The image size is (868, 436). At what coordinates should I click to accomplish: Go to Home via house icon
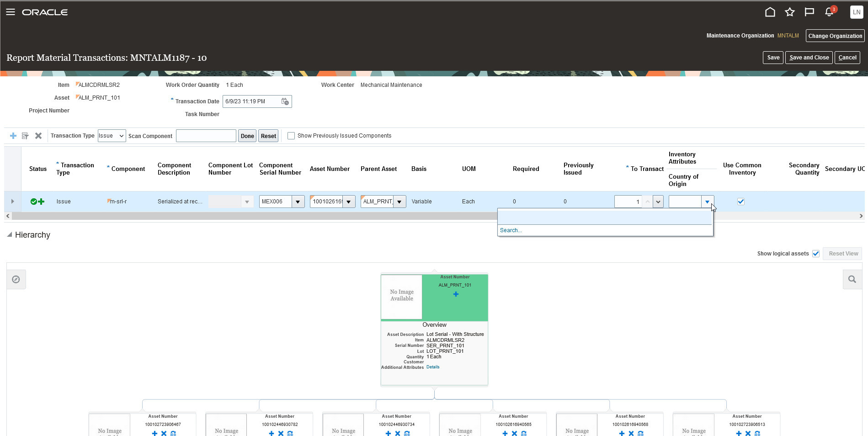click(x=770, y=12)
